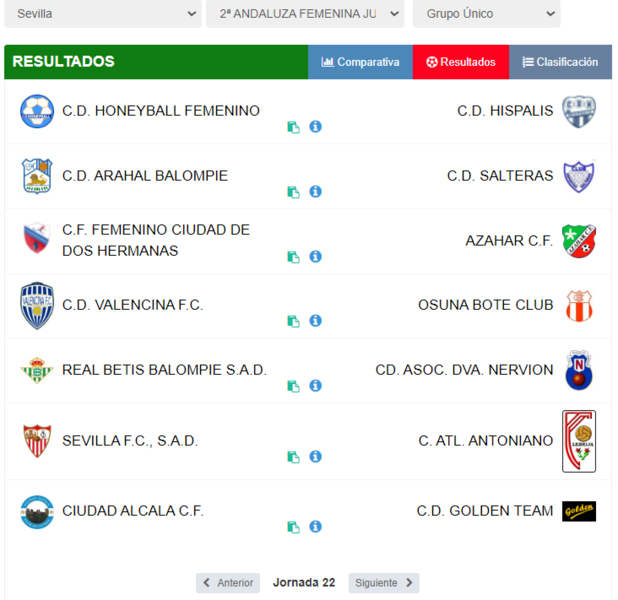618x600 pixels.
Task: Open match info for Honeyball vs Hispalis
Action: pos(315,127)
